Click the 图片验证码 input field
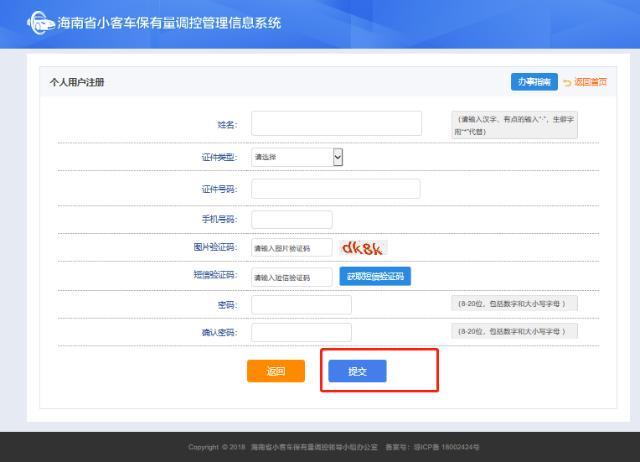This screenshot has height=462, width=640. [x=291, y=248]
